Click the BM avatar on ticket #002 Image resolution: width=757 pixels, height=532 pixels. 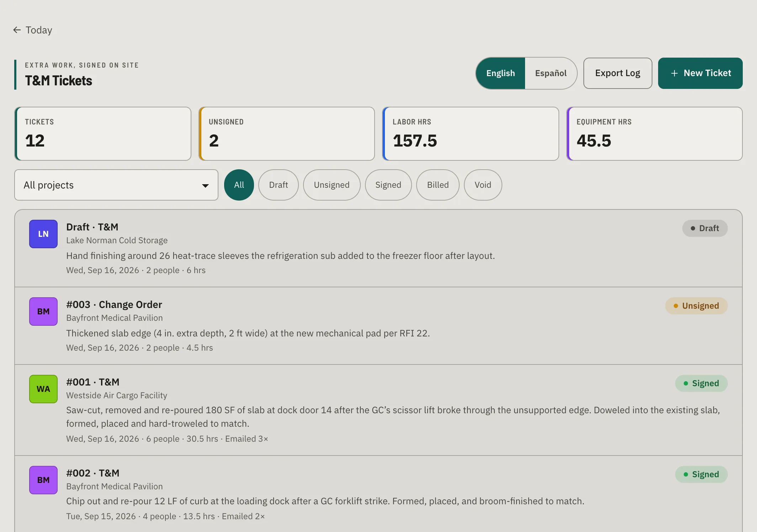tap(43, 480)
